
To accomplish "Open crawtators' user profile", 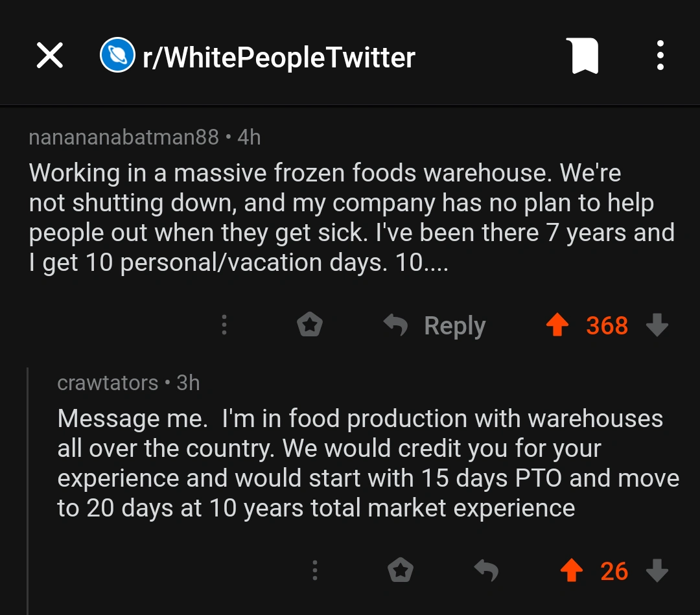I will pos(108,383).
